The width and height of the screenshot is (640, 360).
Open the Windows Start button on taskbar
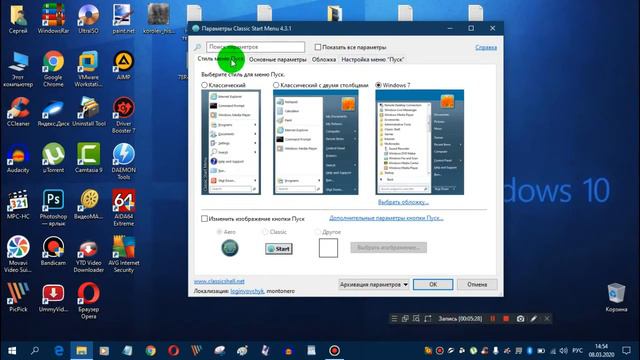(12, 351)
